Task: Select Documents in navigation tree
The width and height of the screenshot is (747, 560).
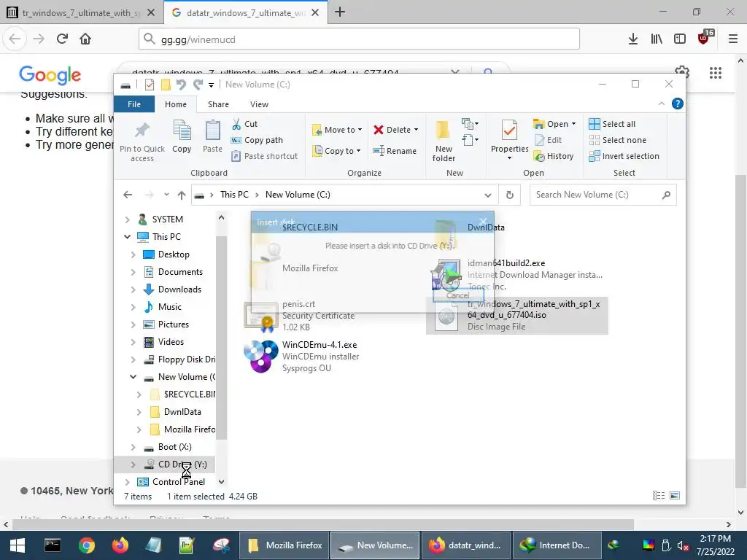Action: point(180,272)
